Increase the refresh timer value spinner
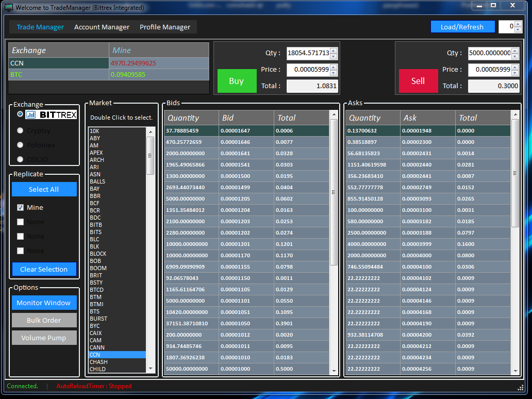 click(518, 24)
